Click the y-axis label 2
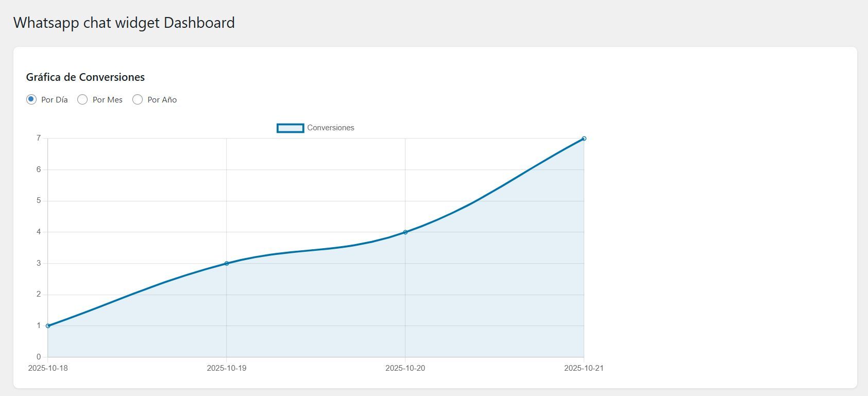The image size is (868, 396). pyautogui.click(x=39, y=294)
